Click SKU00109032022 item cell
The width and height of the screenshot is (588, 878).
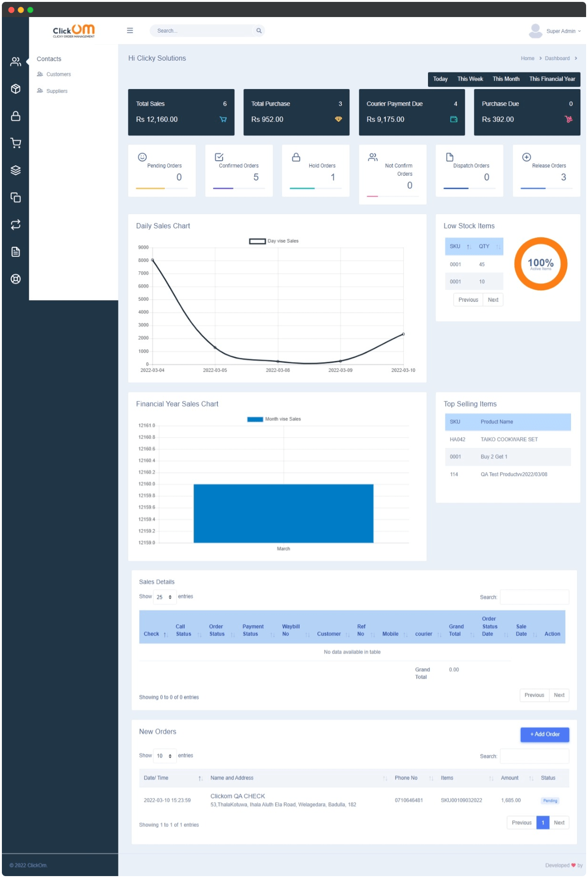[461, 800]
